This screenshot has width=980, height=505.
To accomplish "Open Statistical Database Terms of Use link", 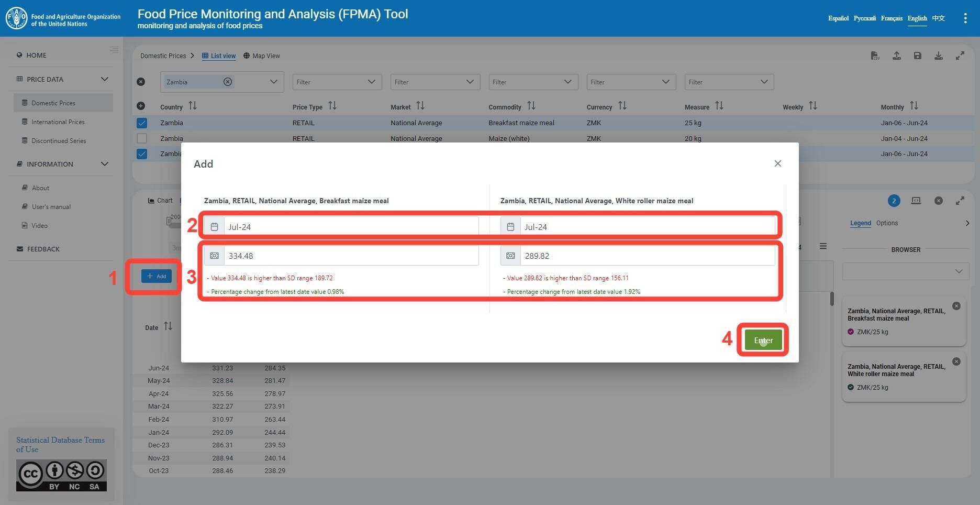I will pos(60,445).
